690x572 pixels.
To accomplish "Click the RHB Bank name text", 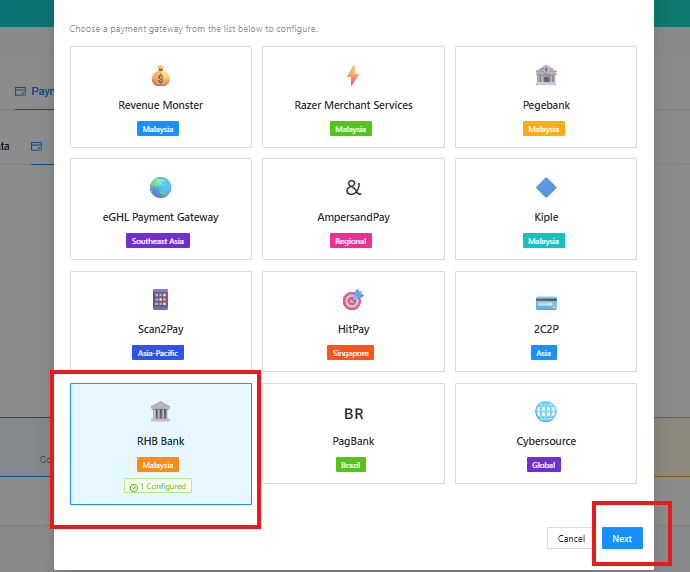I will pyautogui.click(x=161, y=441).
